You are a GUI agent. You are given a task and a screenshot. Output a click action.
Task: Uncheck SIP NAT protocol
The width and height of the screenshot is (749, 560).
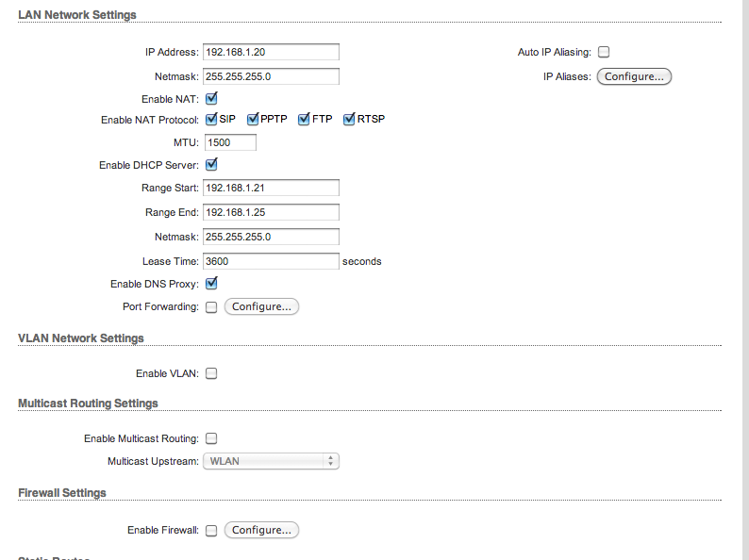click(x=211, y=120)
